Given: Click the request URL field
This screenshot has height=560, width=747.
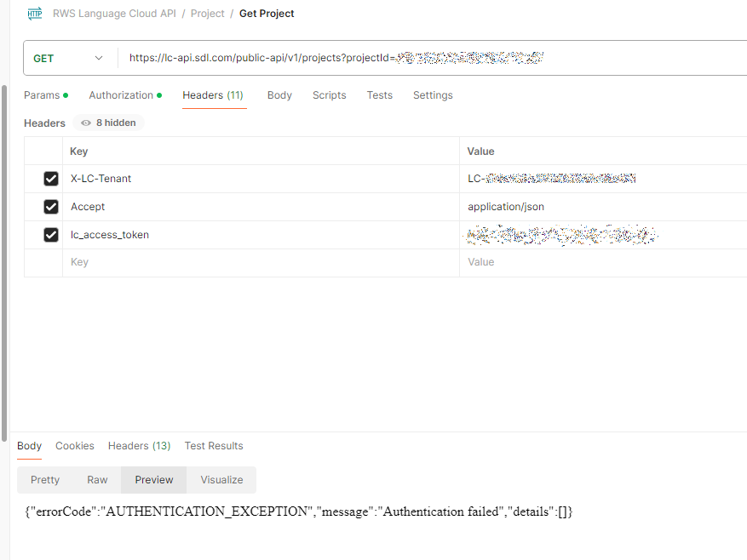Looking at the screenshot, I should (432, 58).
